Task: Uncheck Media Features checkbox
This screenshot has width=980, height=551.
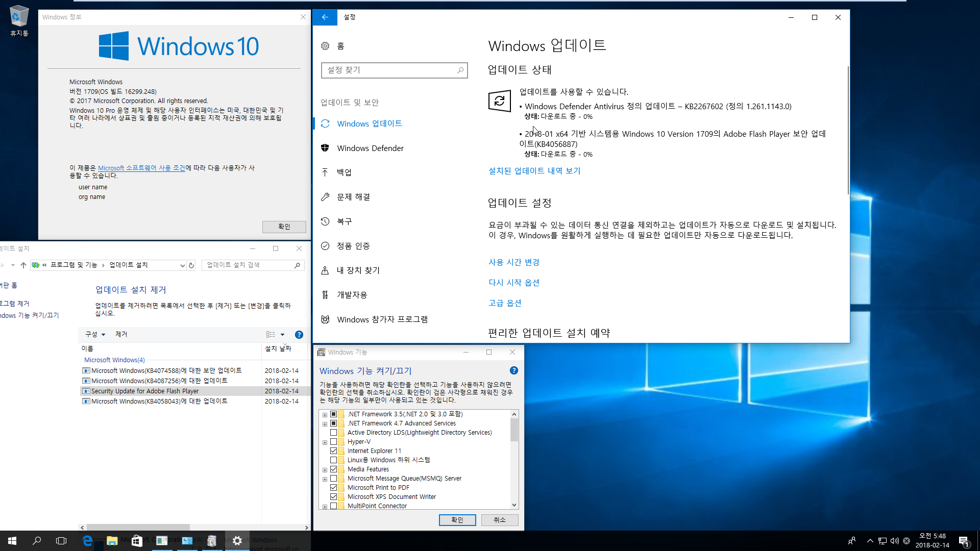Action: (333, 469)
